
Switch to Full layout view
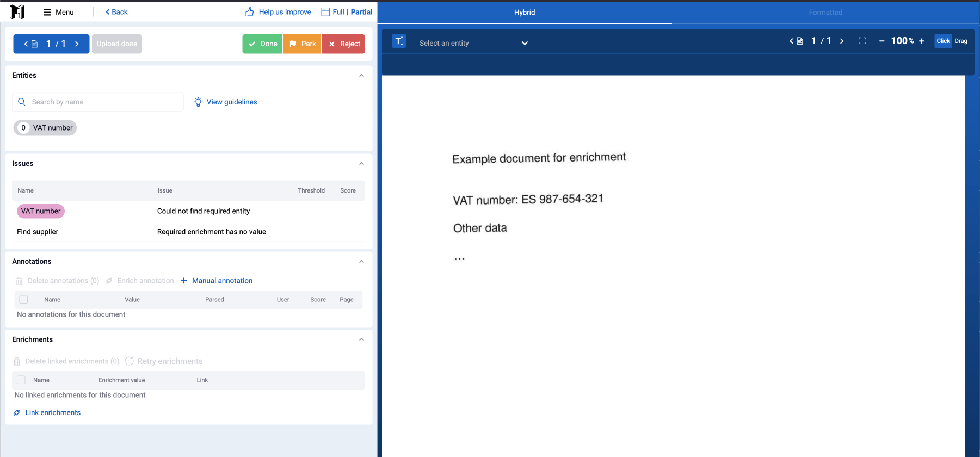coord(338,12)
